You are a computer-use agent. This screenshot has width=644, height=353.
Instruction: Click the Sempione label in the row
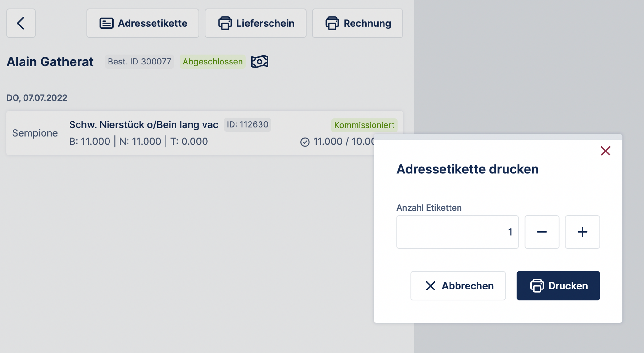pos(35,133)
